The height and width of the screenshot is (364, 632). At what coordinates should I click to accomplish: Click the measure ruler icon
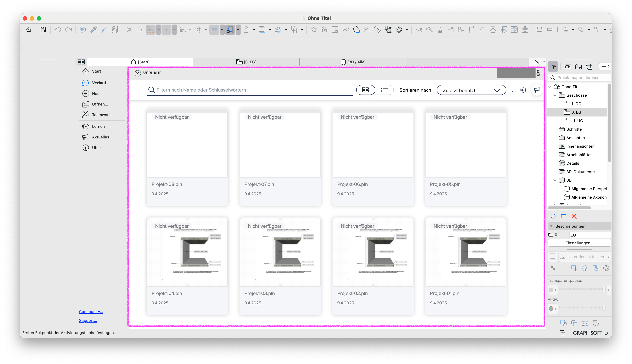coord(140,30)
